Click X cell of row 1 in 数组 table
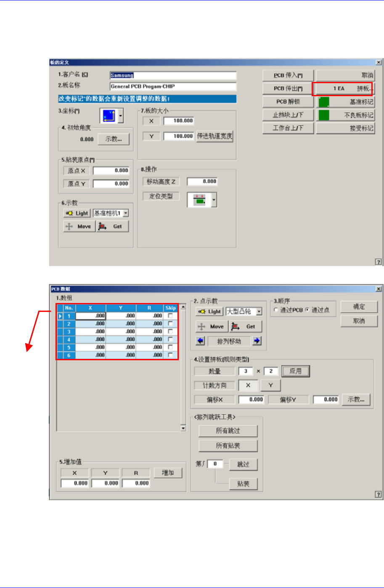Image resolution: width=384 pixels, height=588 pixels. pyautogui.click(x=90, y=316)
